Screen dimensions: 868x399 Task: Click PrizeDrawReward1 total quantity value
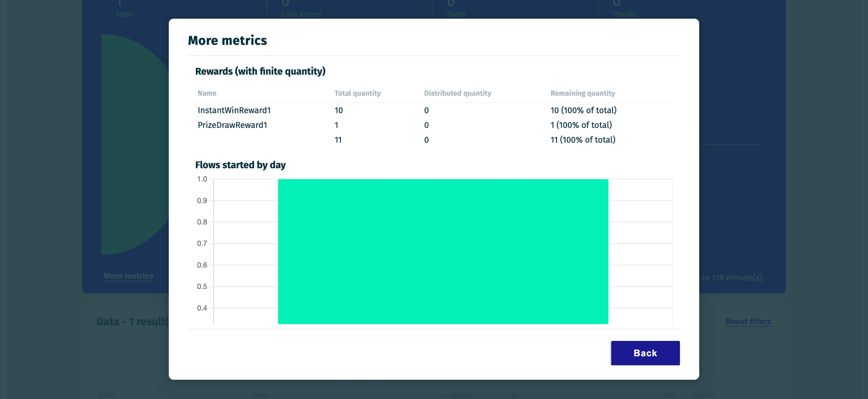point(336,125)
